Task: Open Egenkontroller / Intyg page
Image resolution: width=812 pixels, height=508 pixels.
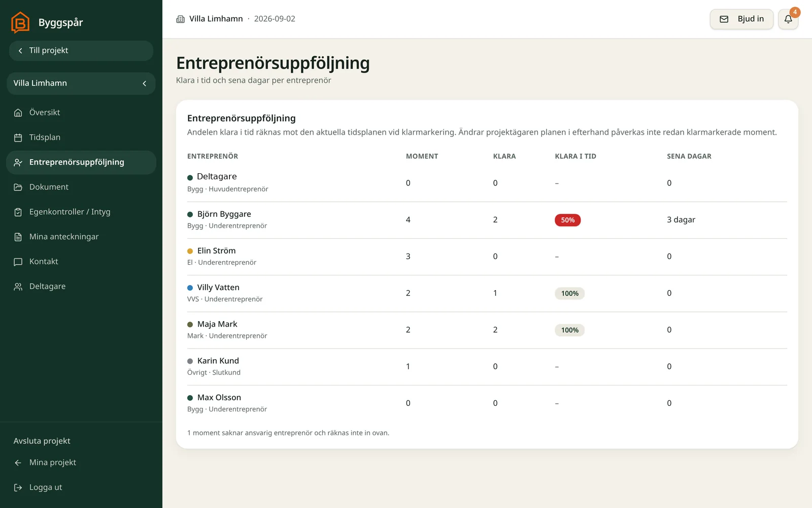Action: point(81,212)
